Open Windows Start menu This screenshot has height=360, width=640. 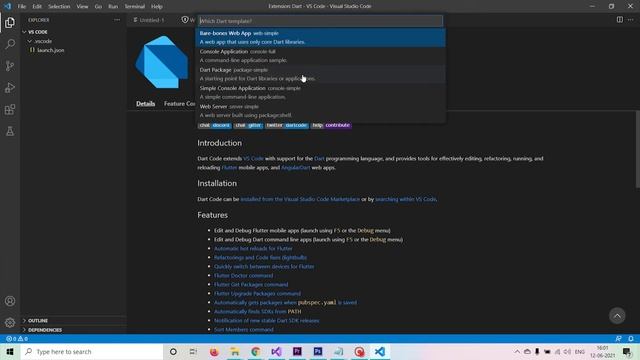click(10, 351)
